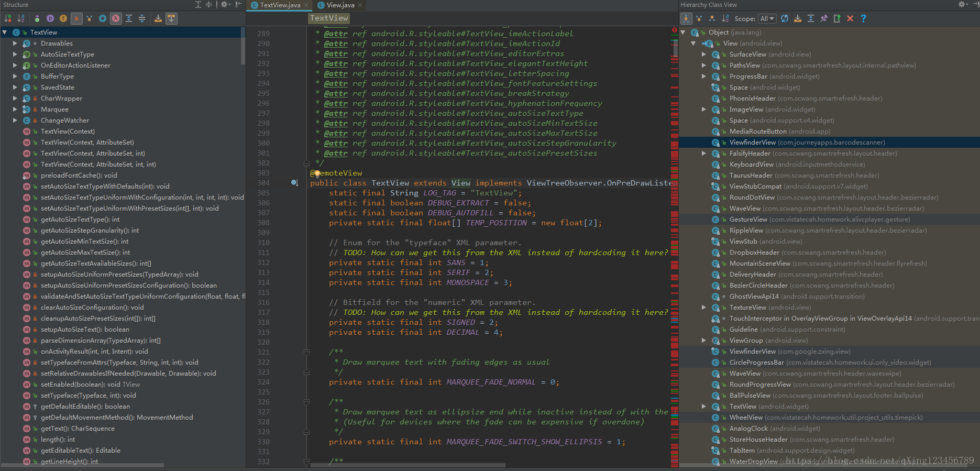980x471 pixels.
Task: Click Expand All icon in Structure header
Action: click(x=199, y=4)
